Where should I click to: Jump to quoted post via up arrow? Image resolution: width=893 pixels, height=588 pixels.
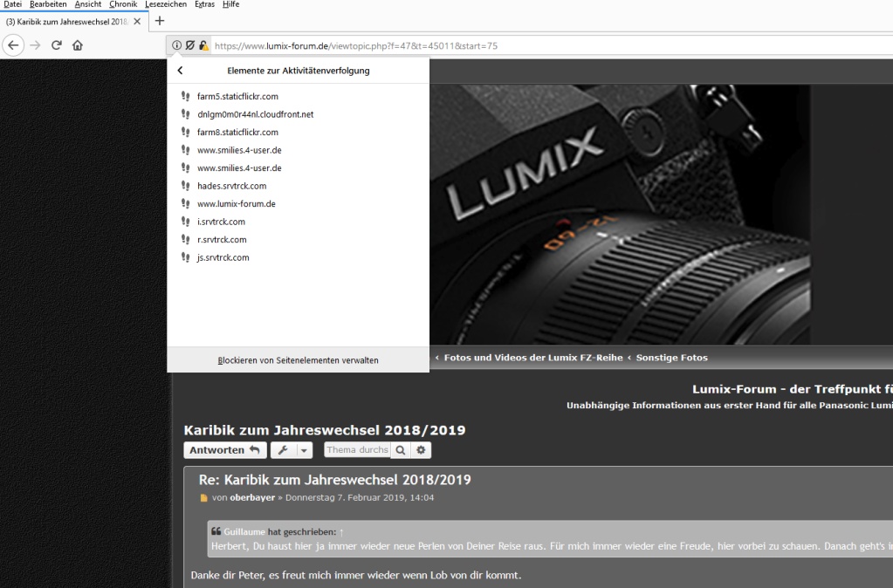tap(341, 532)
